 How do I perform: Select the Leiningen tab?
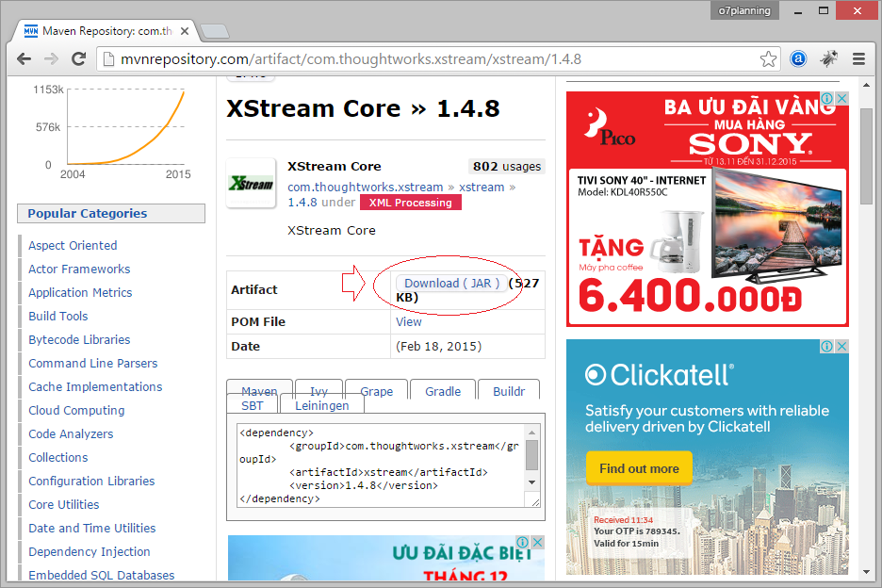pyautogui.click(x=321, y=405)
